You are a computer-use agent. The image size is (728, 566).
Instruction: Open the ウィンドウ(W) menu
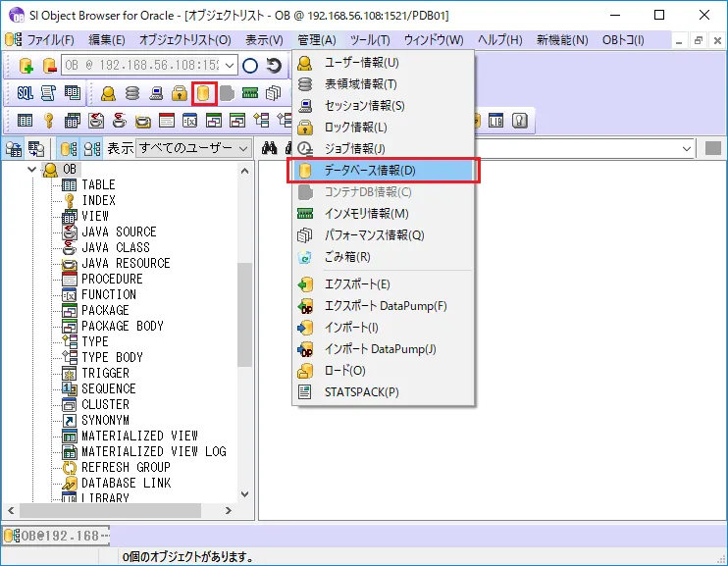[x=434, y=40]
